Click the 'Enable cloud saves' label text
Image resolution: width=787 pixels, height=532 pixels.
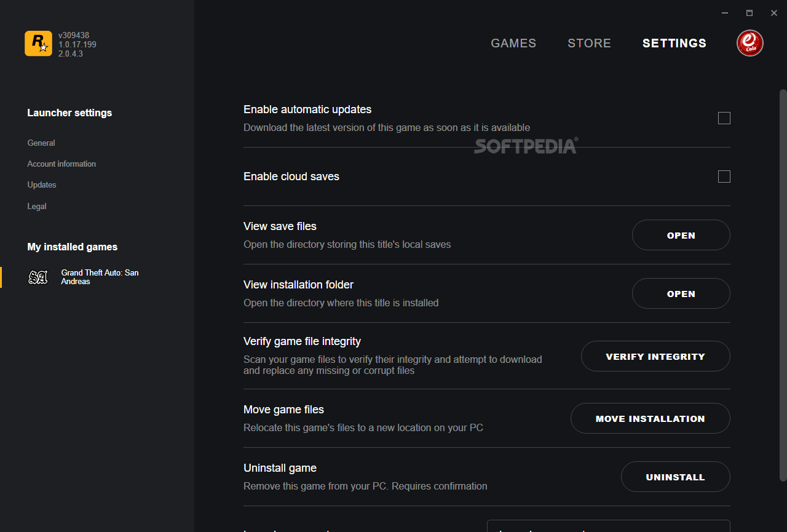291,177
